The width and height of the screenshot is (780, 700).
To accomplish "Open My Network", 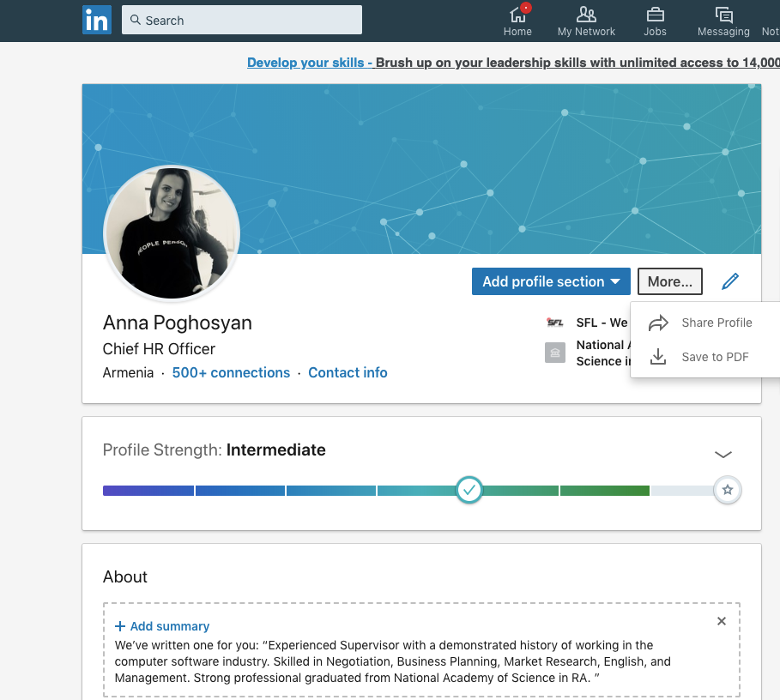I will 586,21.
